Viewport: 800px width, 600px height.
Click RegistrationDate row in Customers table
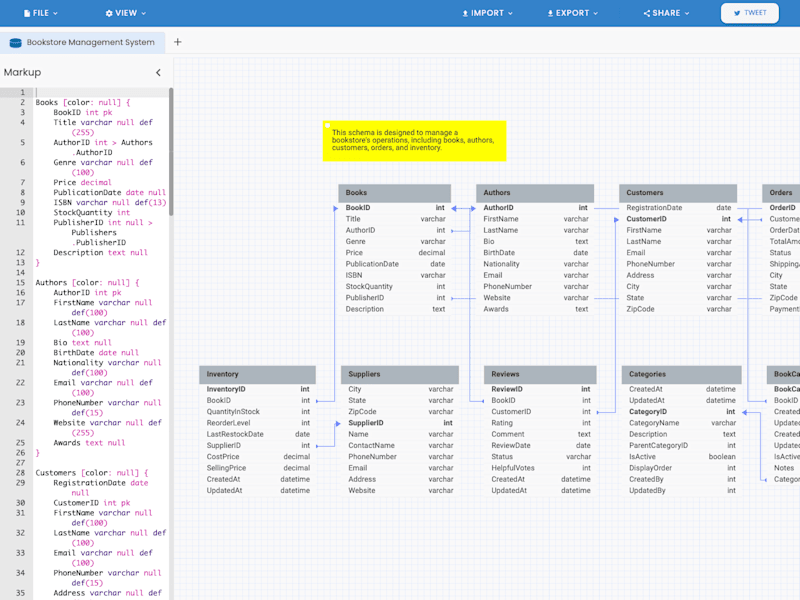click(x=678, y=208)
